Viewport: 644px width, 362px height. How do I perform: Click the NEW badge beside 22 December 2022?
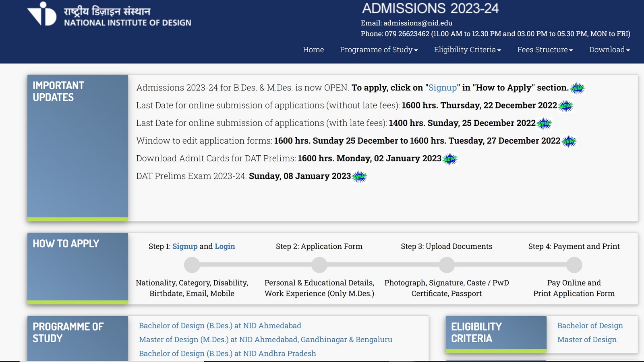(x=565, y=106)
